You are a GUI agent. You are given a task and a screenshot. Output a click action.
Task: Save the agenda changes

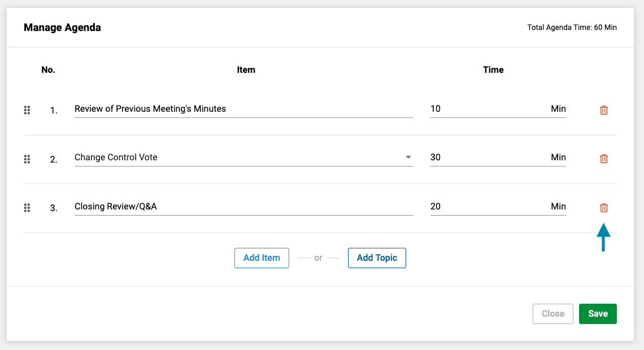598,313
